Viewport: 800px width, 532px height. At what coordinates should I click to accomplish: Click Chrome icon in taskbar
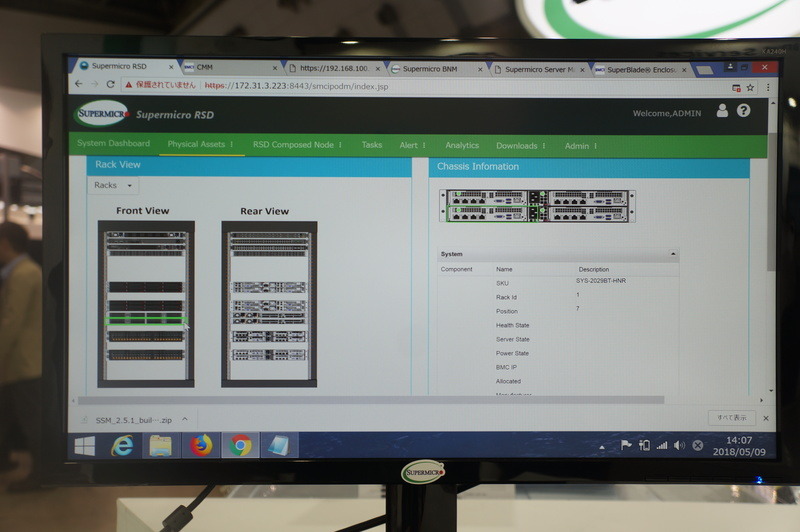coord(240,445)
